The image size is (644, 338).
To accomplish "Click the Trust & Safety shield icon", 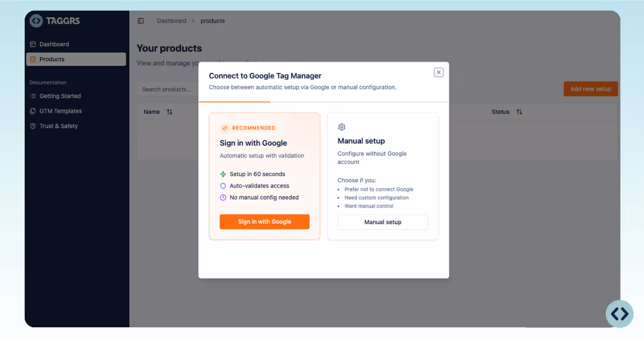I will [x=33, y=126].
